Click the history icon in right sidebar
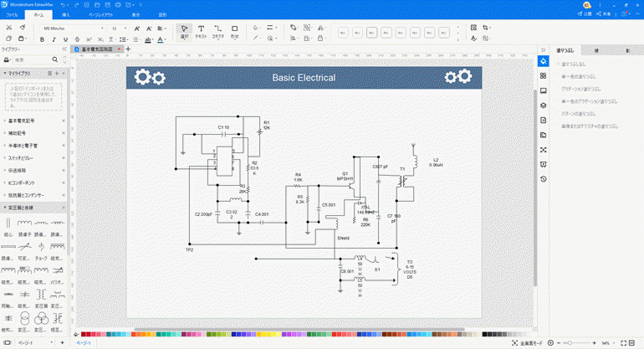Viewport: 644px width, 349px height. click(x=543, y=179)
